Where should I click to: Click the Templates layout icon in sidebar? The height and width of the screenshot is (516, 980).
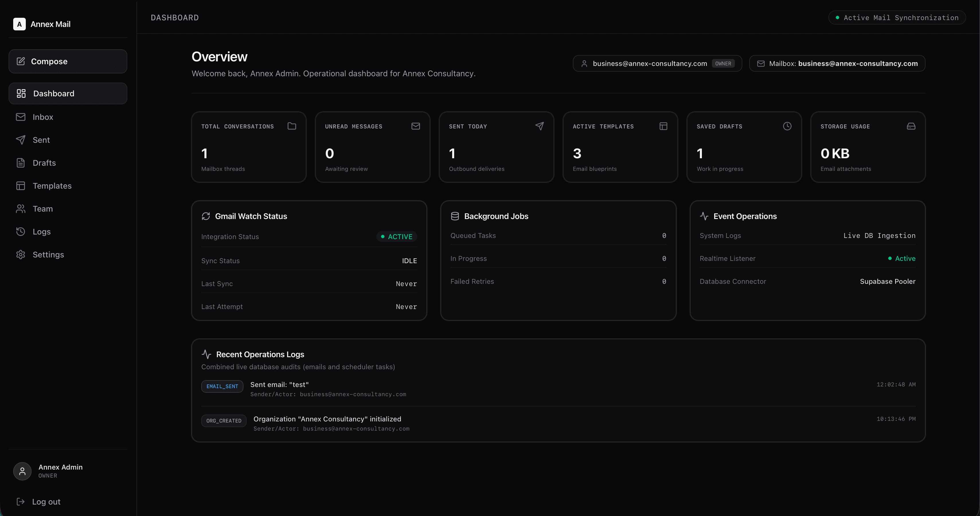tap(21, 185)
